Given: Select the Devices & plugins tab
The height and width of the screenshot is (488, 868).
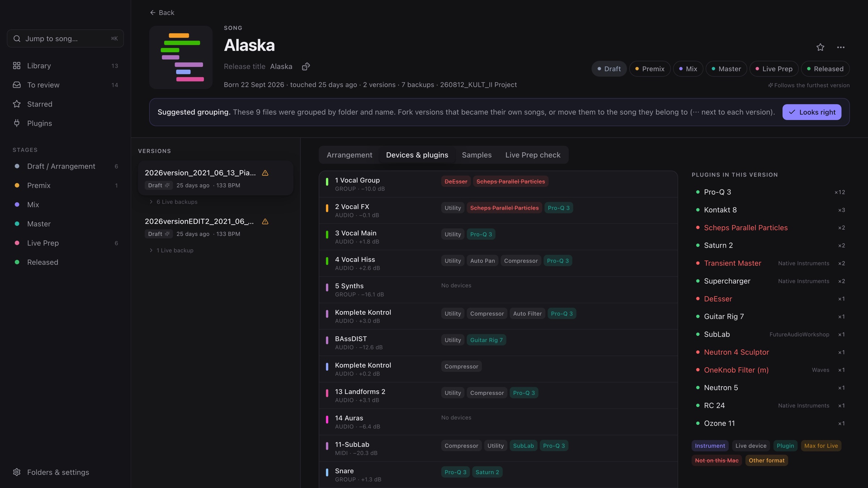Looking at the screenshot, I should [x=417, y=155].
